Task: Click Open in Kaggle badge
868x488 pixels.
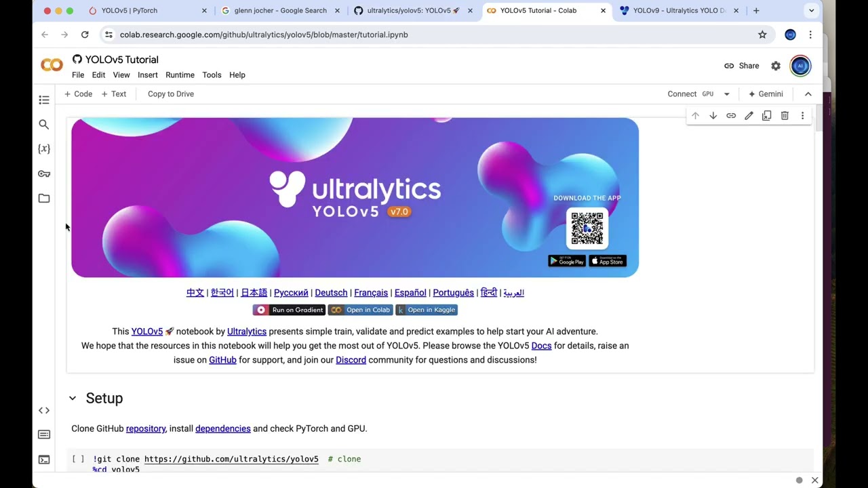Action: [x=427, y=310]
